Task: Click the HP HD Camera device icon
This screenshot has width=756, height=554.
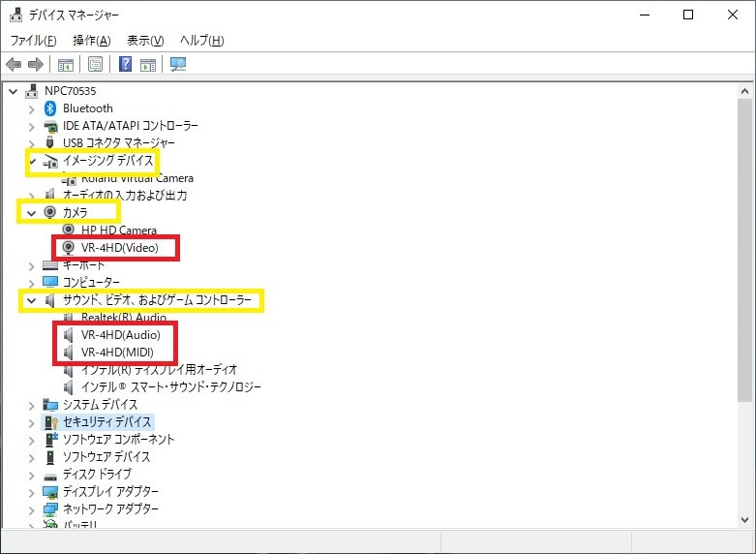Action: click(69, 230)
